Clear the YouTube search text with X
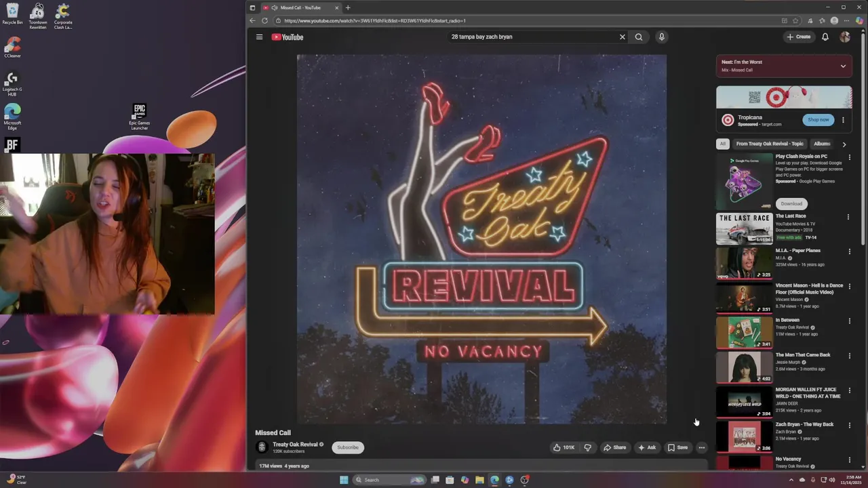The height and width of the screenshot is (488, 868). [x=623, y=37]
